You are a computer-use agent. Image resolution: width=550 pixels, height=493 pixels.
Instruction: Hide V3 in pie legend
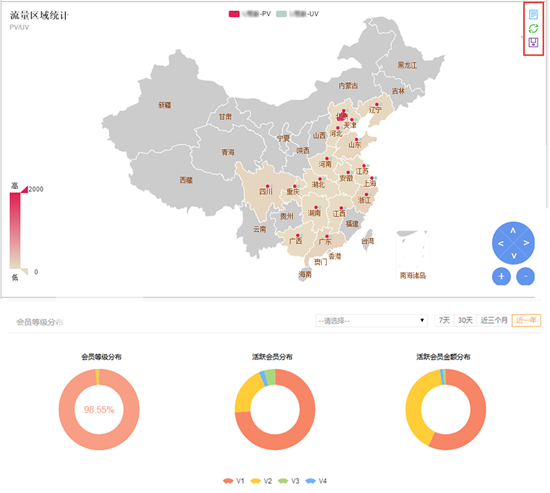[288, 481]
